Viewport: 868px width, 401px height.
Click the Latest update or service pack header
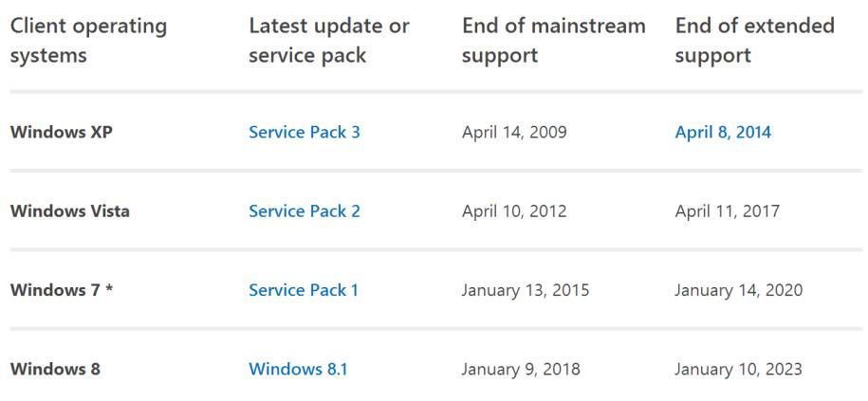(328, 41)
